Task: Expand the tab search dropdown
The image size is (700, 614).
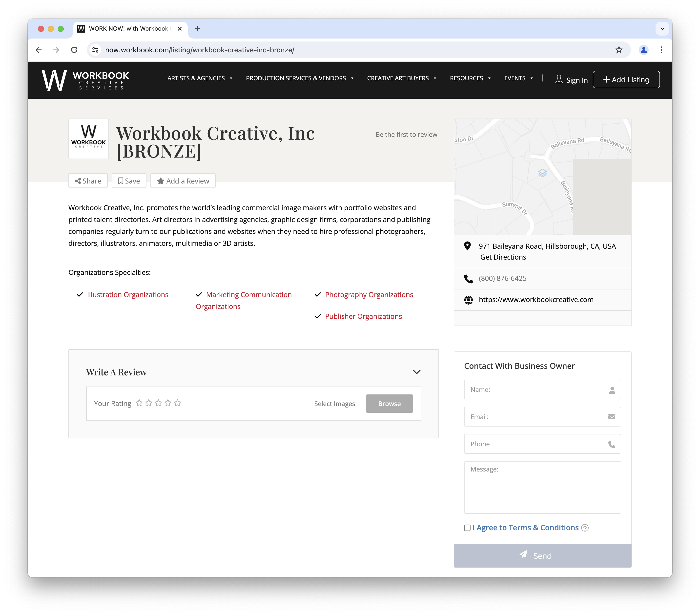Action: pos(662,29)
